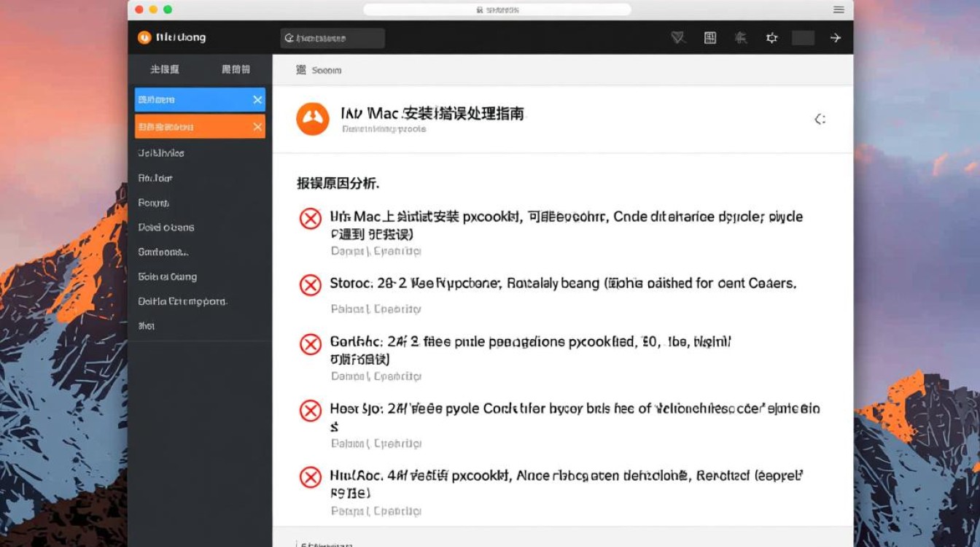Screen dimensions: 980x547
Task: Open the hamburger menu in the title bar
Action: coord(839,9)
